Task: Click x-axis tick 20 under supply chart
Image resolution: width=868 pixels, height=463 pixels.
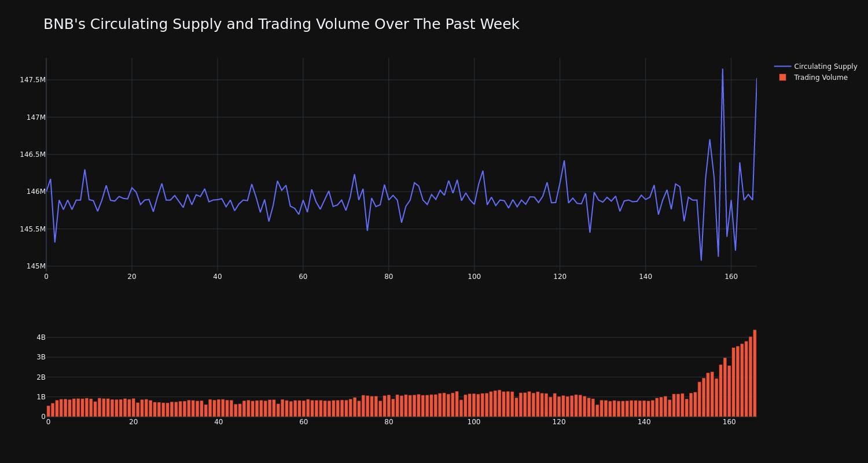Action: coord(132,277)
